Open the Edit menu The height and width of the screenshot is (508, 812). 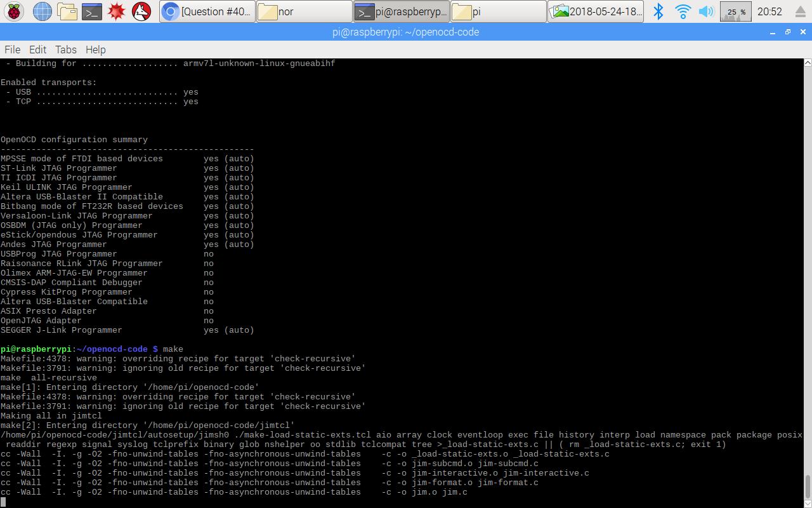(38, 50)
